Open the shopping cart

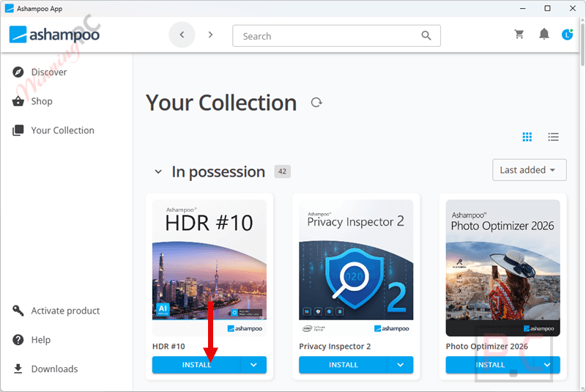click(519, 34)
